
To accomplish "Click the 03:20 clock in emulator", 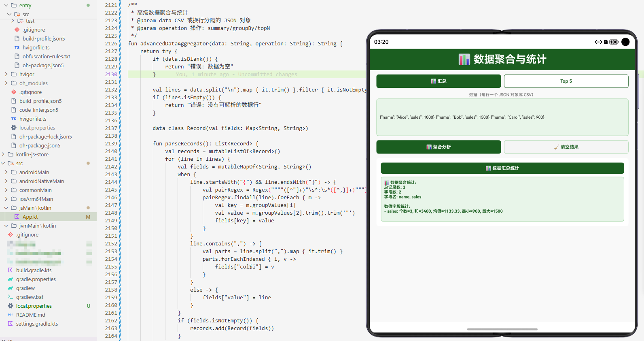I will coord(381,42).
